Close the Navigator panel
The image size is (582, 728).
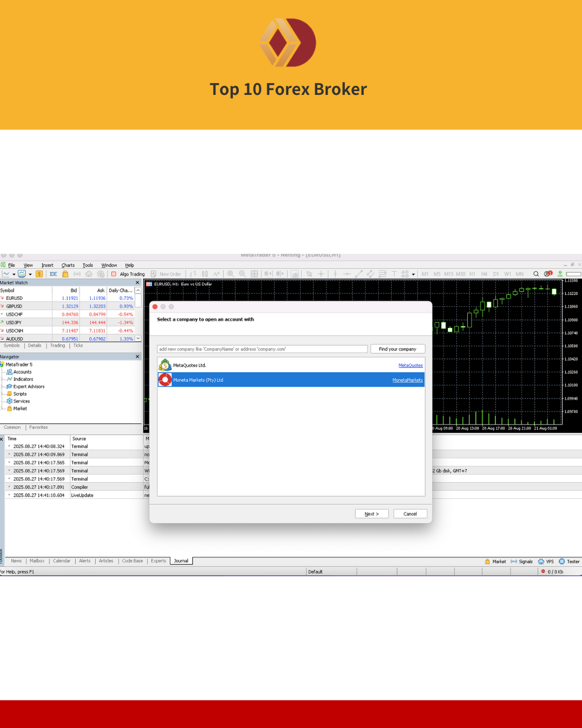[x=137, y=356]
